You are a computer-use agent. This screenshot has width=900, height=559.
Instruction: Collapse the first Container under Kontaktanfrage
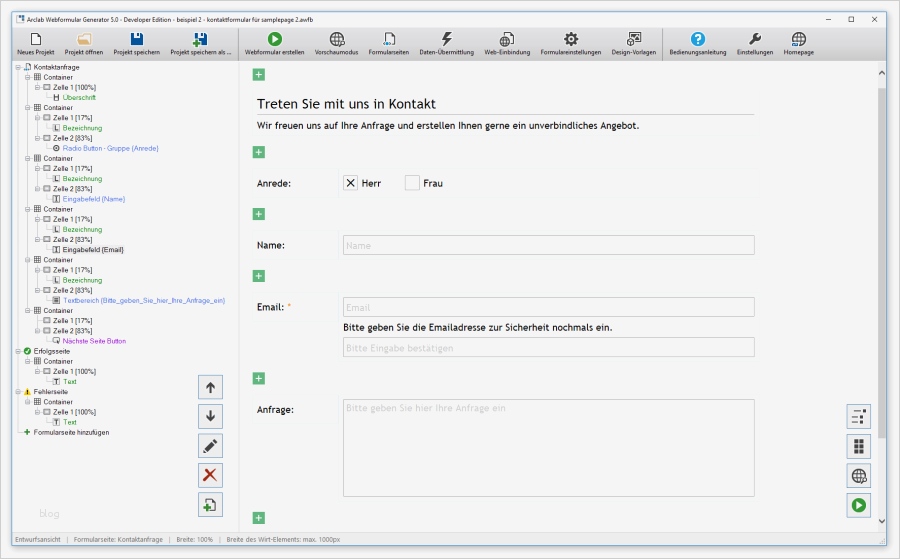coord(28,77)
